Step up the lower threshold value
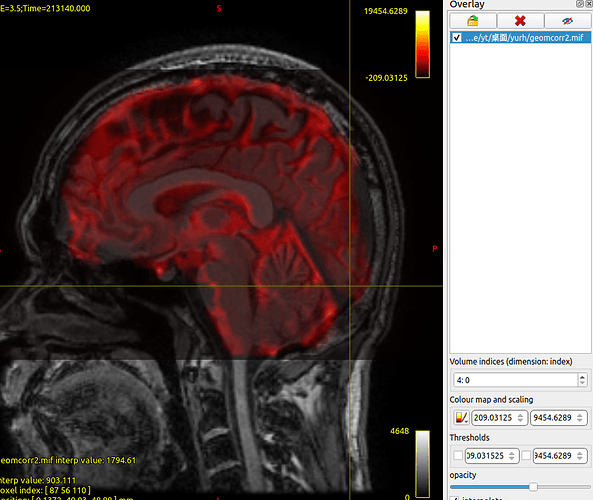This screenshot has height=500, width=593. pyautogui.click(x=512, y=453)
